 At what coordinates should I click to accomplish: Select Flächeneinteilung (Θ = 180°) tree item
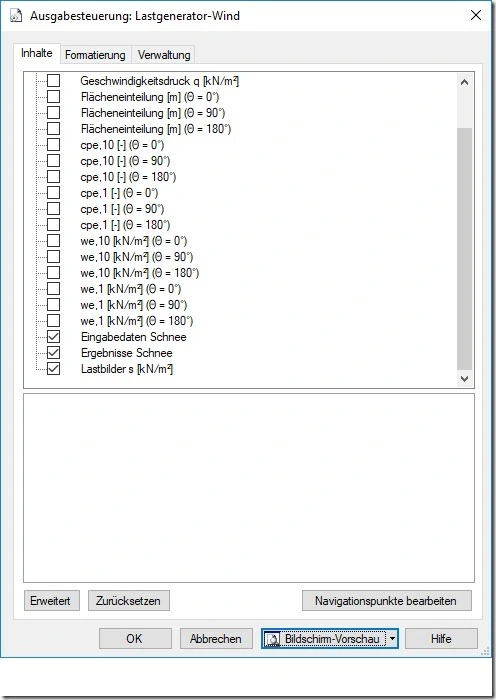(156, 129)
